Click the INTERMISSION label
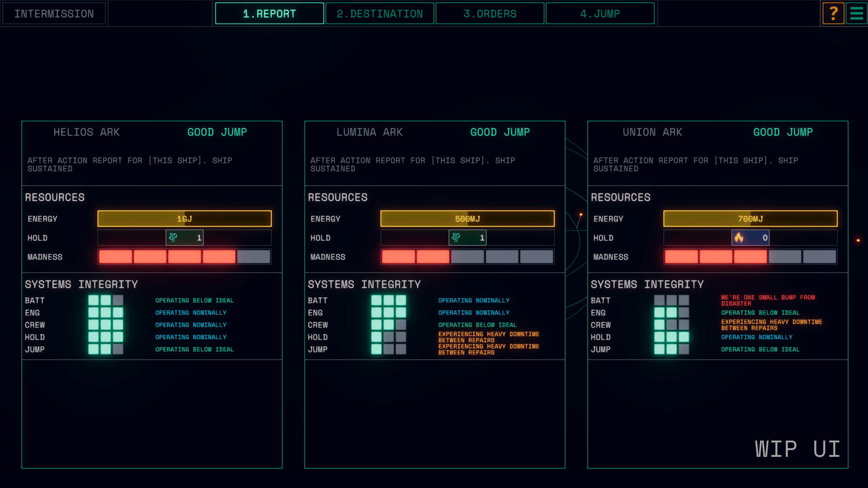The width and height of the screenshot is (868, 488). [53, 13]
